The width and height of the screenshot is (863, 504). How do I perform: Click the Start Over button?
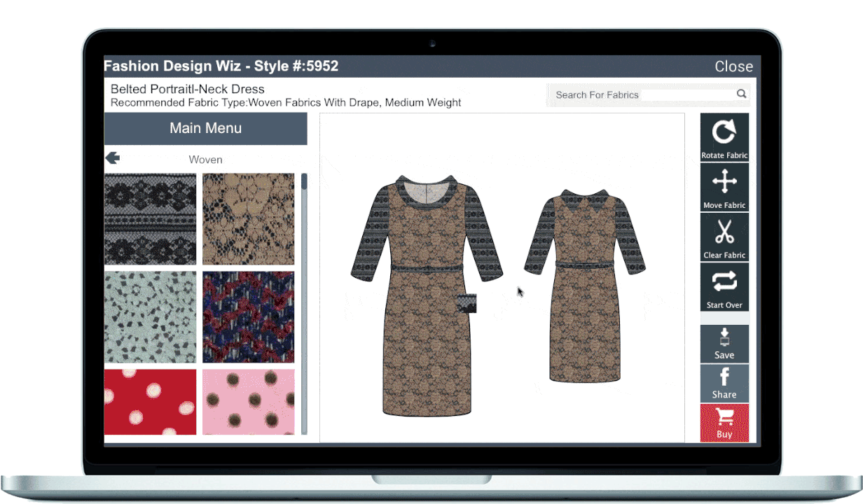pos(724,287)
